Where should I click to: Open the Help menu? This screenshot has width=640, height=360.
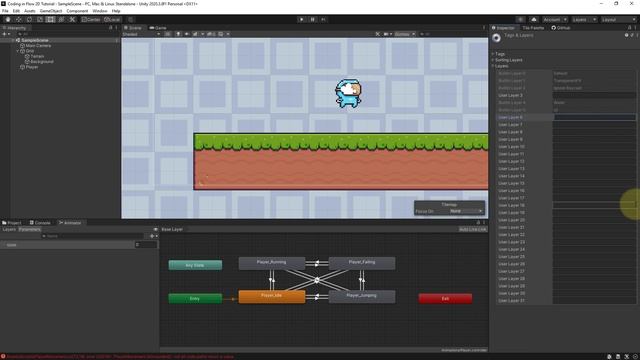[116, 11]
